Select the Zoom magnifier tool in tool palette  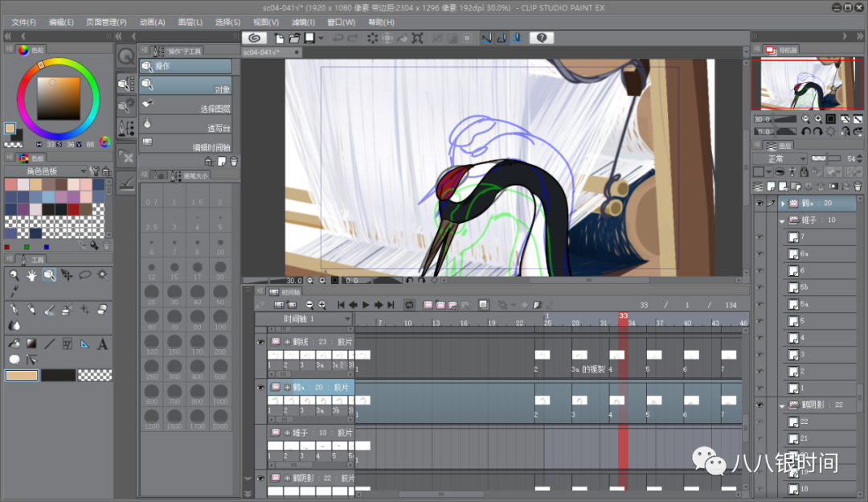pyautogui.click(x=14, y=275)
